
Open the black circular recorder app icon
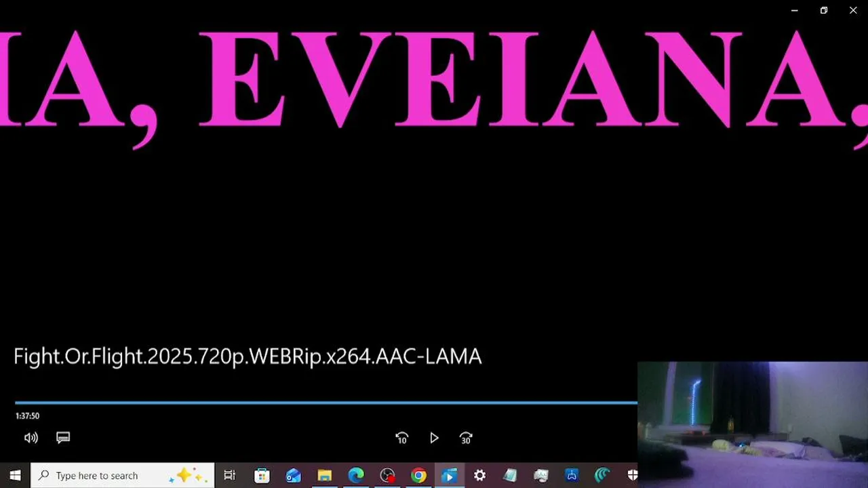pos(387,476)
